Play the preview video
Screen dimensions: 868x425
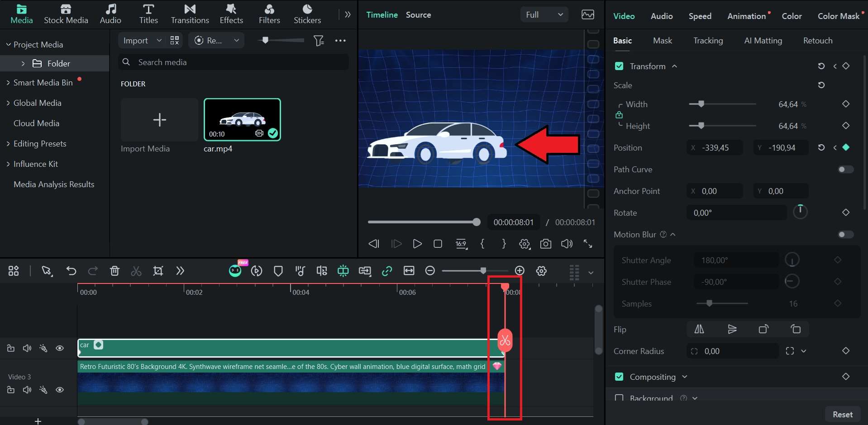tap(417, 244)
